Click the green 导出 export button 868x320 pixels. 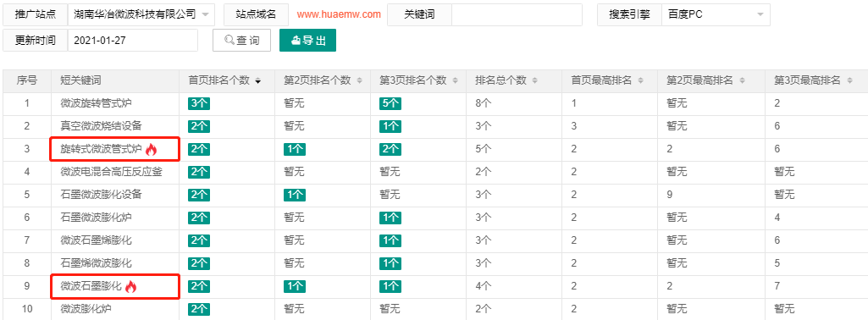(307, 41)
